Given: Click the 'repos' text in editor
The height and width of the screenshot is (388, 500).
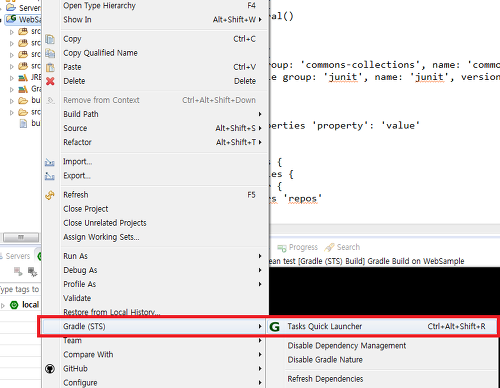Looking at the screenshot, I should click(303, 199).
